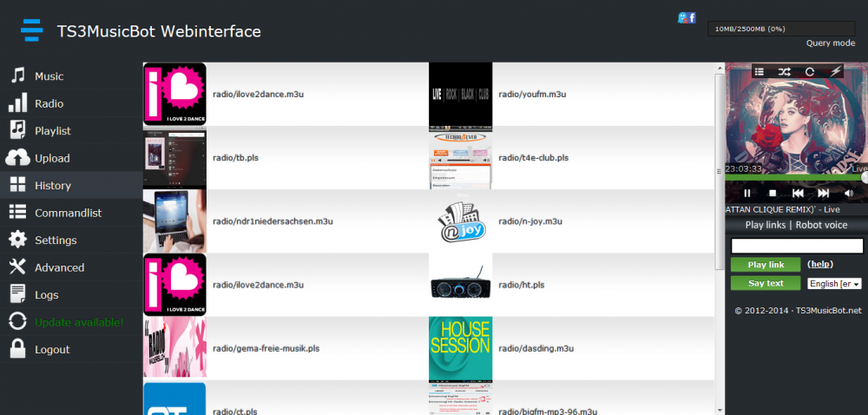Screen dimensions: 868x415
Task: Click the Say text button
Action: (x=766, y=283)
